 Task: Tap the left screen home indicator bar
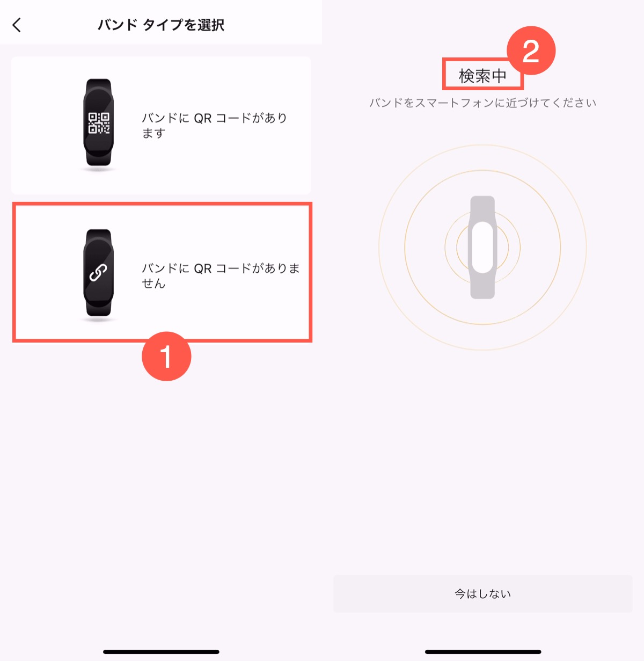161,652
